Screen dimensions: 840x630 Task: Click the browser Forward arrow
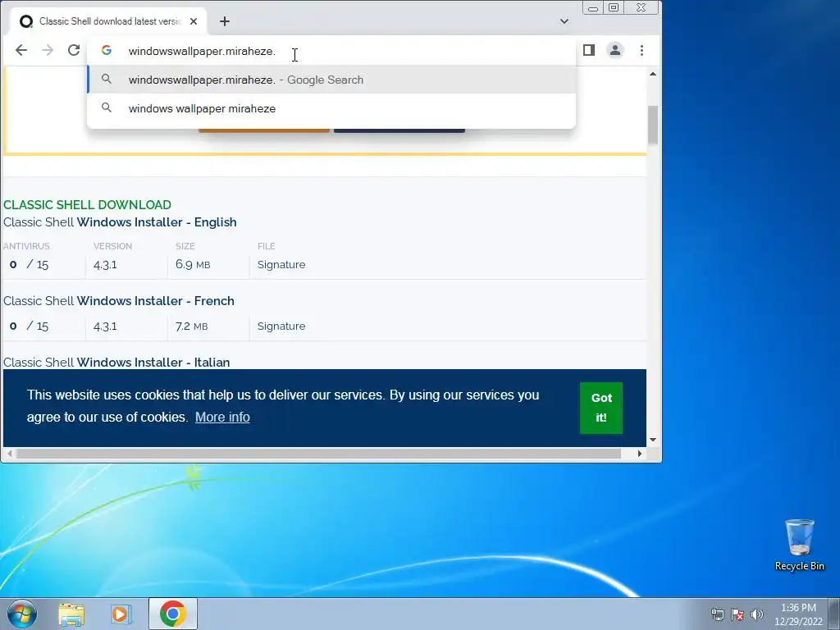(x=48, y=50)
